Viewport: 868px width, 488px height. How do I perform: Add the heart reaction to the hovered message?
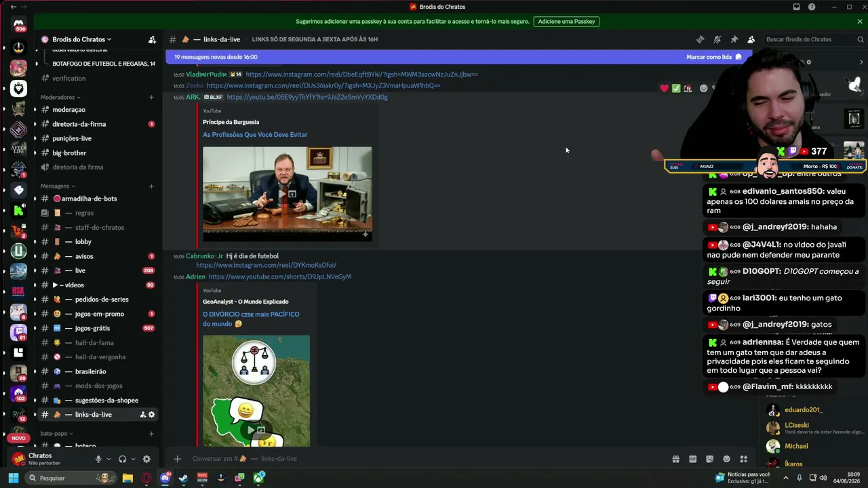coord(664,88)
